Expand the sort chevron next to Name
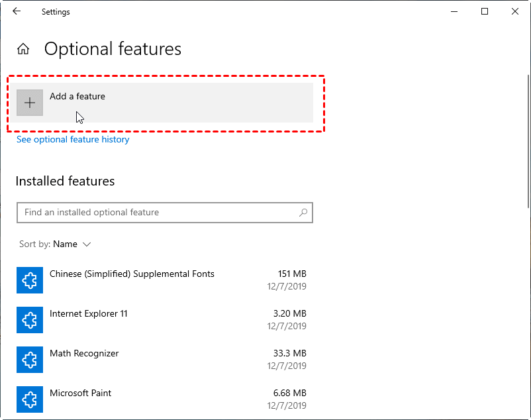 86,244
